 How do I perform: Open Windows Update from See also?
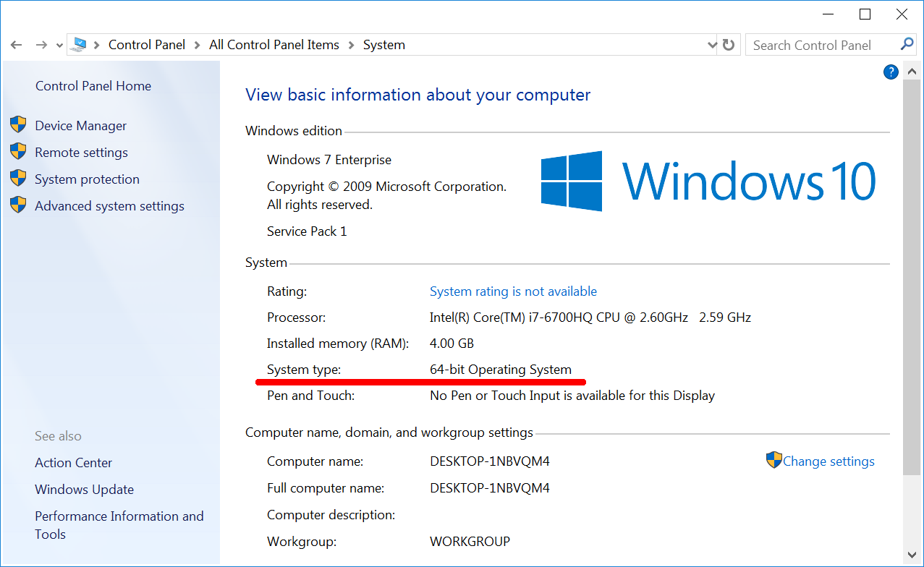pos(84,490)
